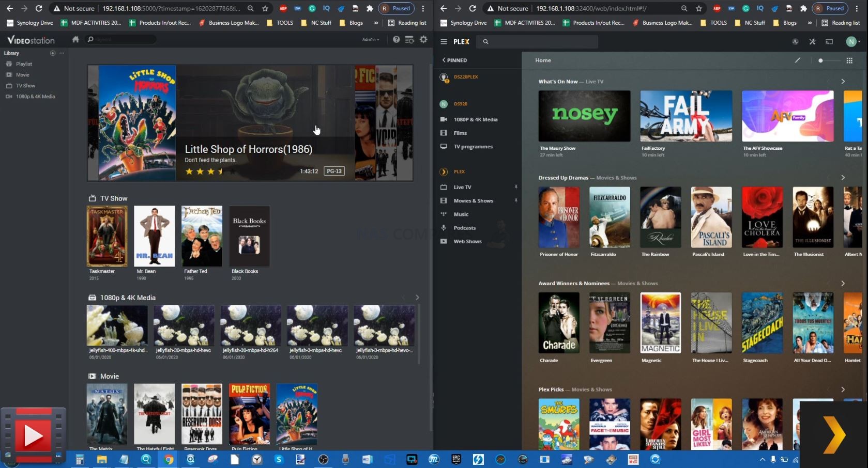This screenshot has width=868, height=468.
Task: Switch Plex Home to grid view
Action: click(849, 60)
